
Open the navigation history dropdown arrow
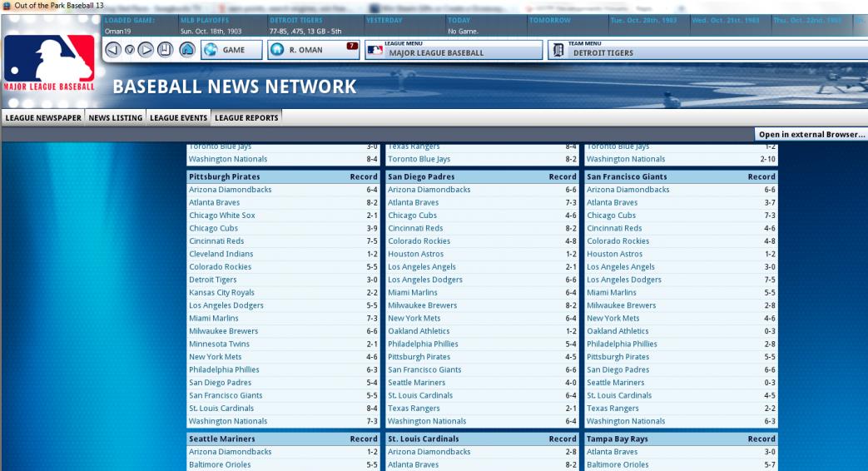129,50
